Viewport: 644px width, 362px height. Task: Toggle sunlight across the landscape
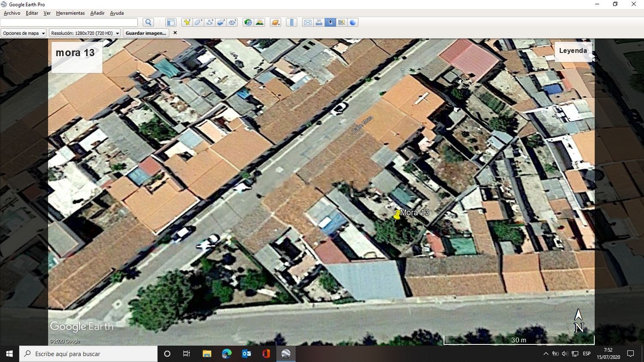click(260, 22)
